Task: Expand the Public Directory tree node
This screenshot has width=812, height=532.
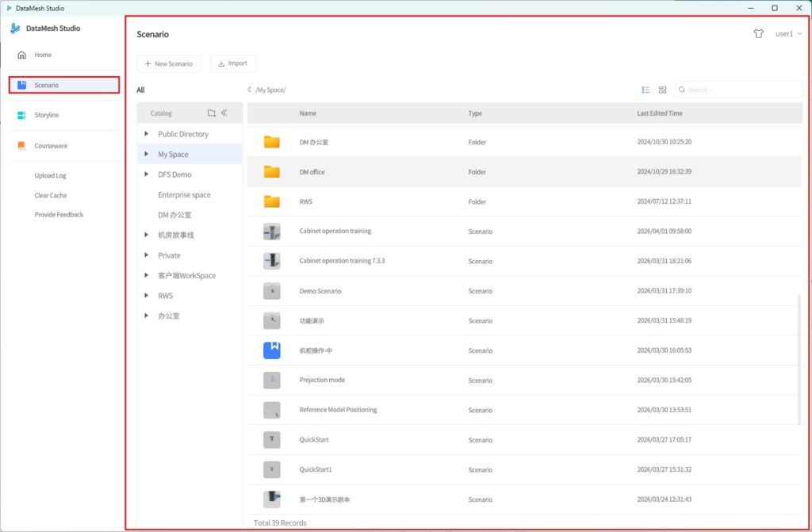Action: (147, 134)
